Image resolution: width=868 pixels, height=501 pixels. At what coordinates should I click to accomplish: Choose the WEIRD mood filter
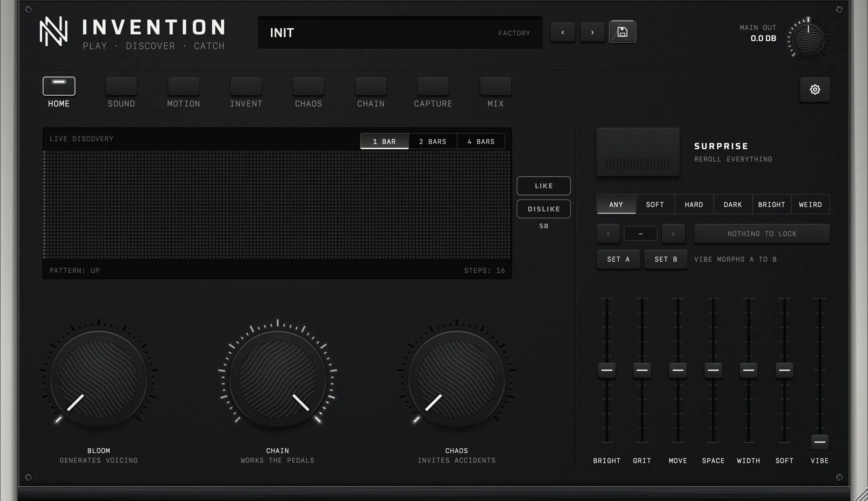pyautogui.click(x=810, y=204)
